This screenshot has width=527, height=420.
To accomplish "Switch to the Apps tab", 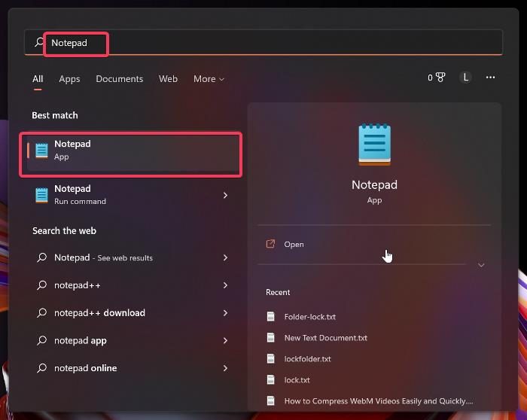I will tap(69, 79).
